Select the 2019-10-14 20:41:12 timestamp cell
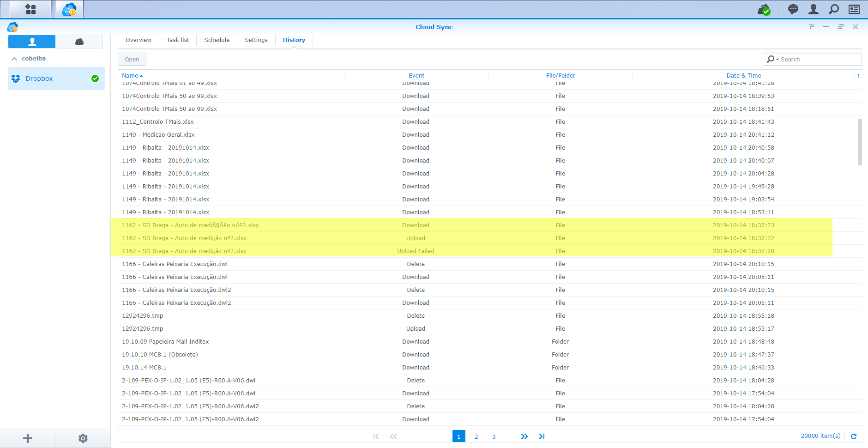868x448 pixels. coord(743,135)
